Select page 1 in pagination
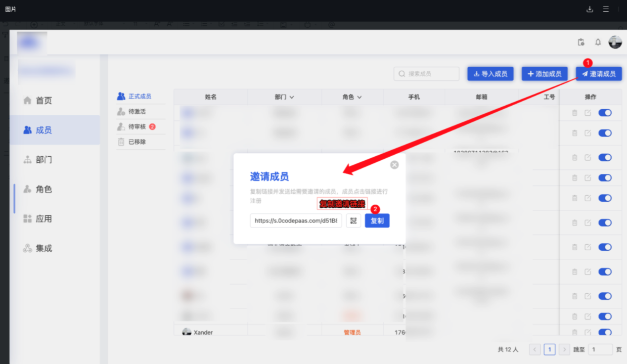627x364 pixels. [x=550, y=349]
